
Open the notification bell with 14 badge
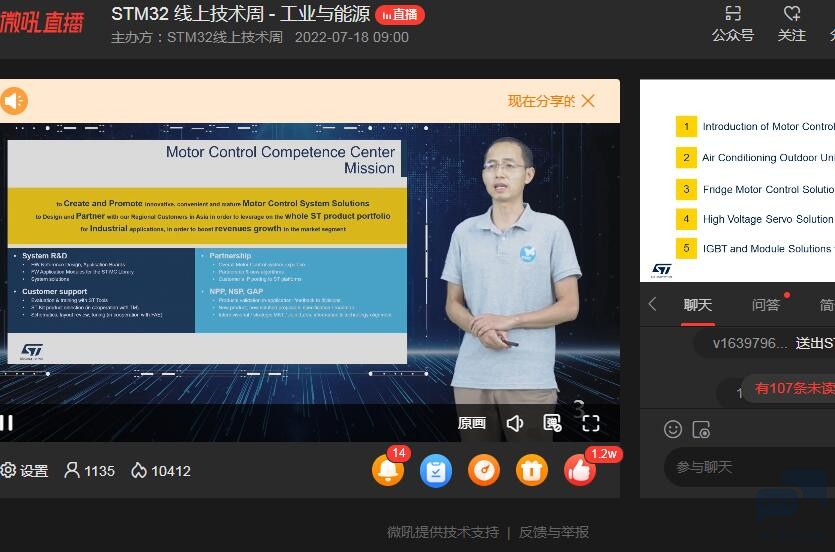click(x=388, y=471)
